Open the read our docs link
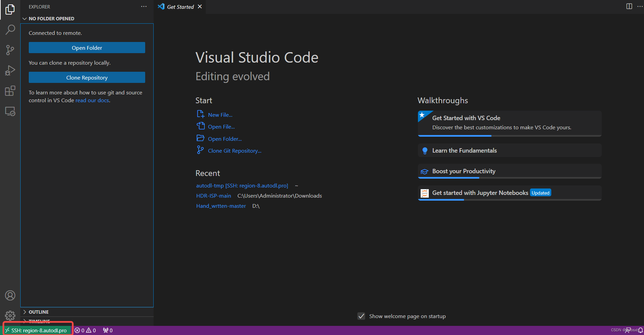The height and width of the screenshot is (335, 644). [x=92, y=100]
